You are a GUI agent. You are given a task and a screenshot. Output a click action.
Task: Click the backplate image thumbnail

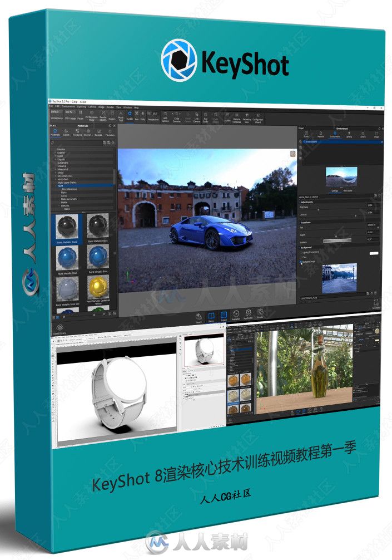pos(340,278)
